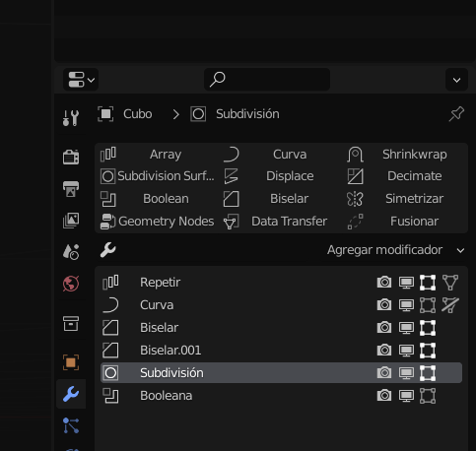Toggle render visibility for Curva modifier
Screen dimensions: 476x451
(x=384, y=305)
